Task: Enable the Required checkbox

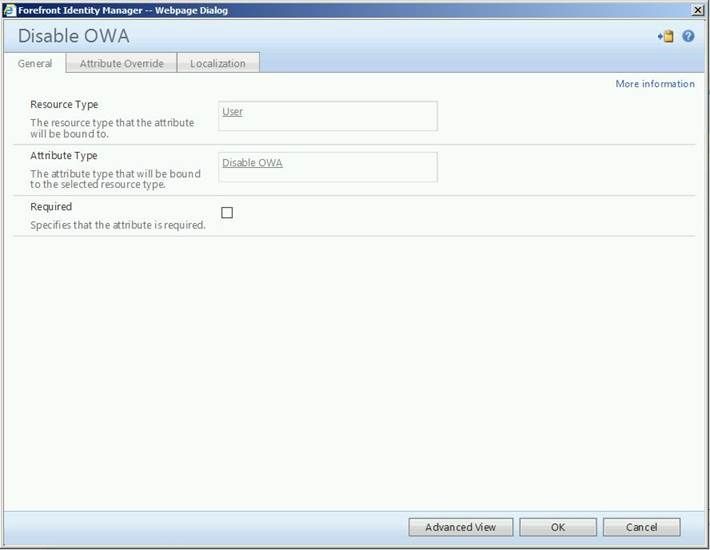Action: click(227, 213)
